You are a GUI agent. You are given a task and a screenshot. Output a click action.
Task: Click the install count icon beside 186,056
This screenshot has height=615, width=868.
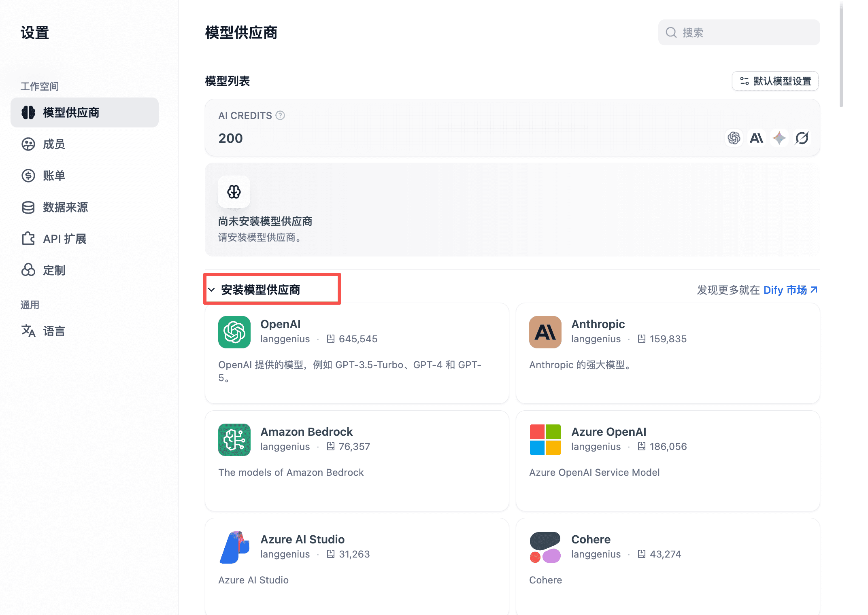tap(642, 446)
